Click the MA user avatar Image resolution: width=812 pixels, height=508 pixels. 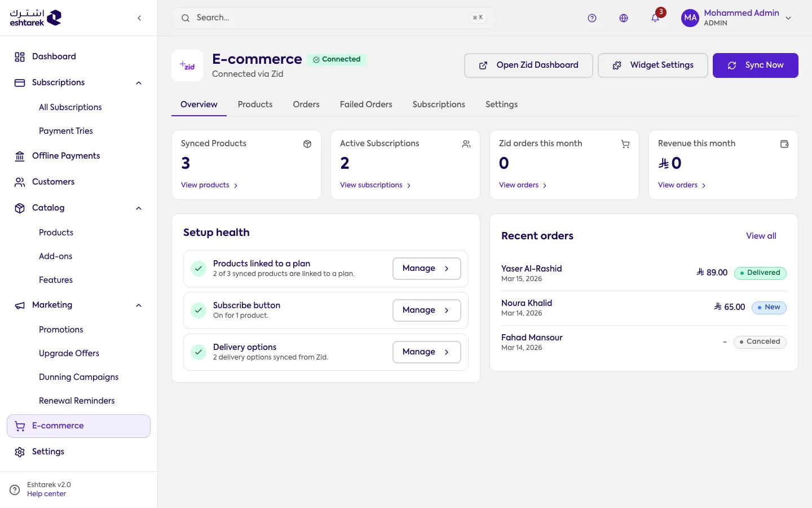click(x=690, y=18)
